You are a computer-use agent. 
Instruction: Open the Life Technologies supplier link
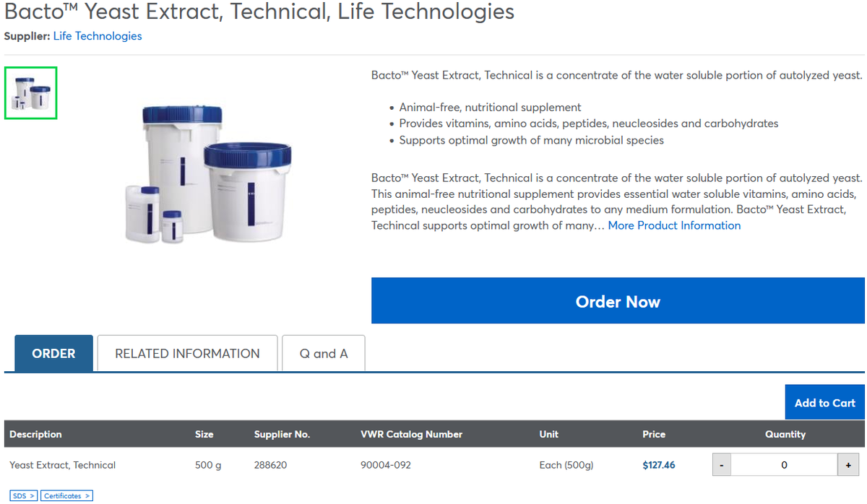(98, 36)
